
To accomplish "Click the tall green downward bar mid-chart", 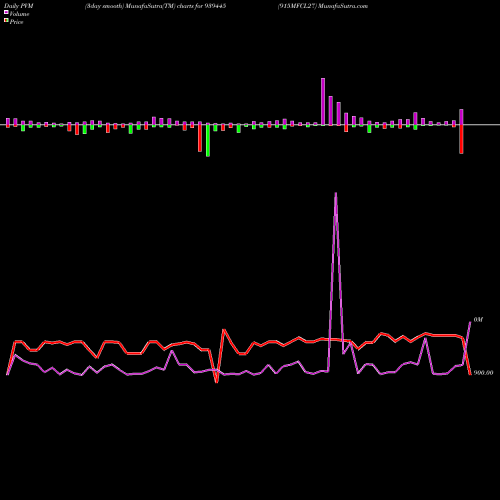I will point(208,140).
